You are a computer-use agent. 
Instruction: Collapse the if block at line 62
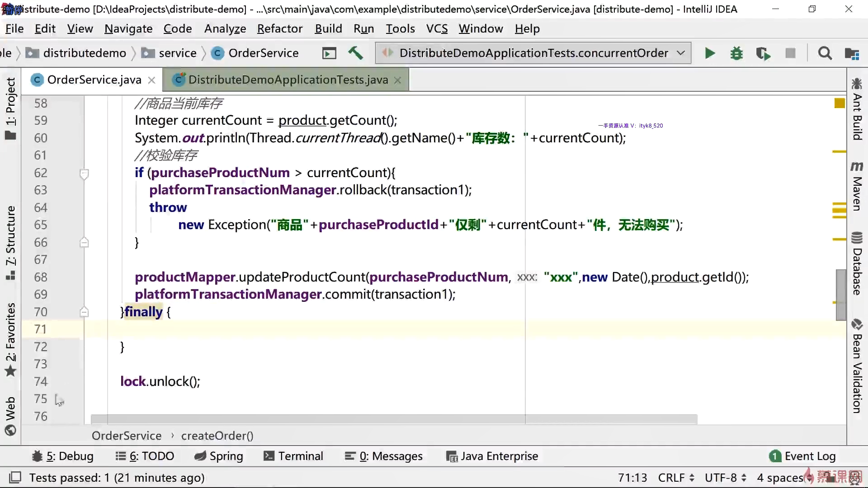[84, 174]
